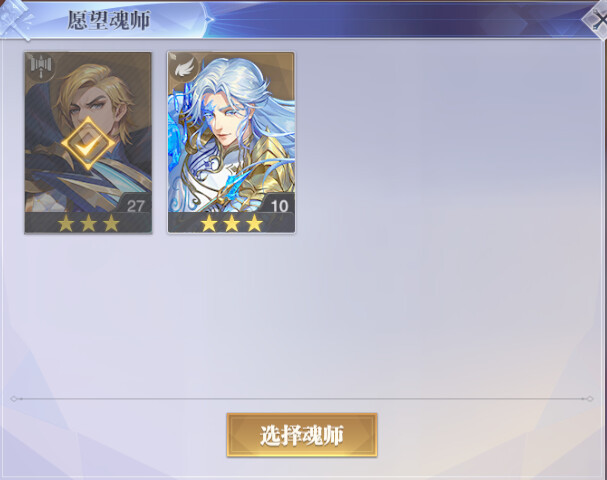Select the blond-haired soul master card
This screenshot has width=607, height=480.
(x=88, y=143)
